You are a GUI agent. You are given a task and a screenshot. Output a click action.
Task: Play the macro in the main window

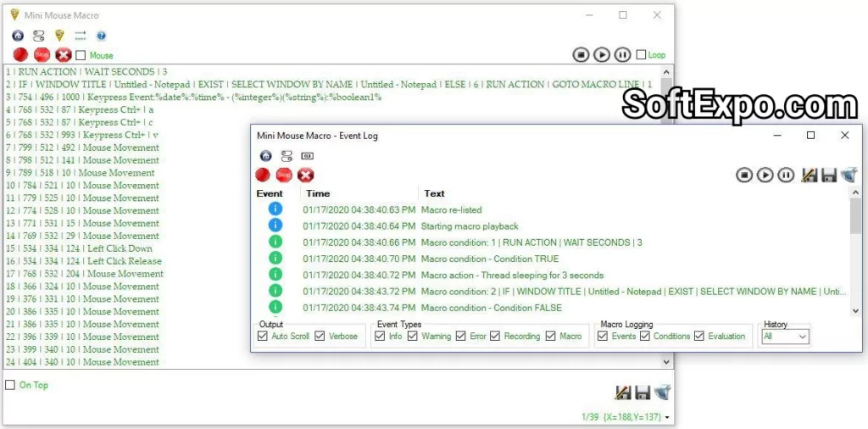pos(602,55)
